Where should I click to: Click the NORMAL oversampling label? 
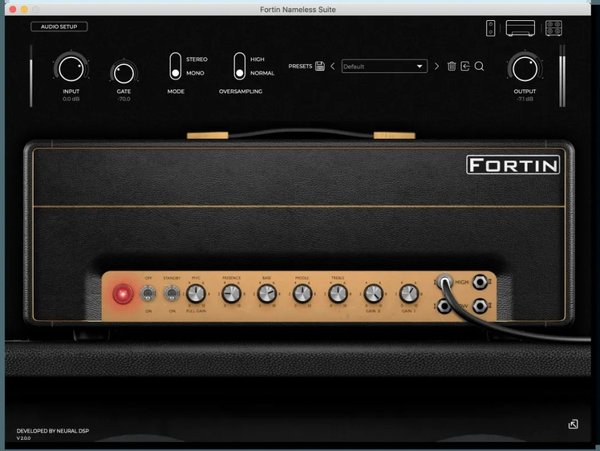click(262, 73)
